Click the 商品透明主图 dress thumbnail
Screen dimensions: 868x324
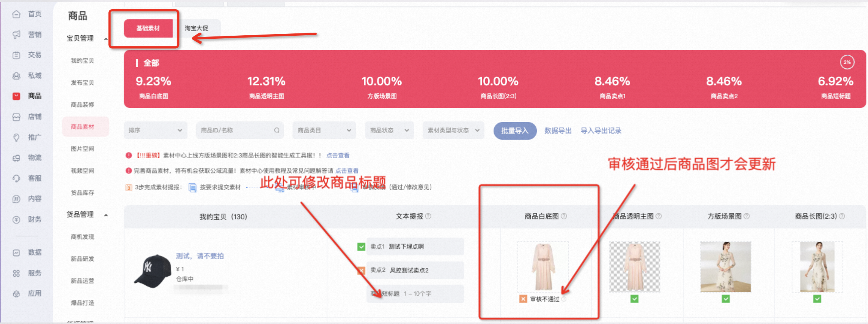tap(635, 267)
